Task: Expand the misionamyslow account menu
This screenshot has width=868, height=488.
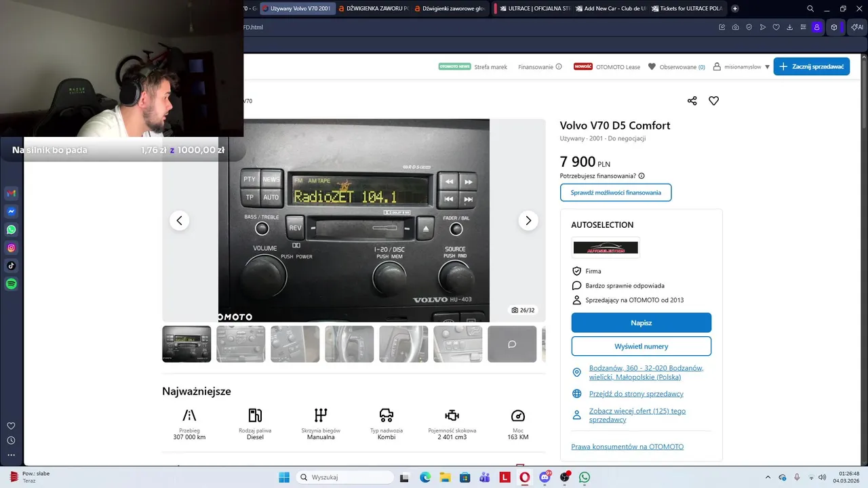Action: point(747,67)
